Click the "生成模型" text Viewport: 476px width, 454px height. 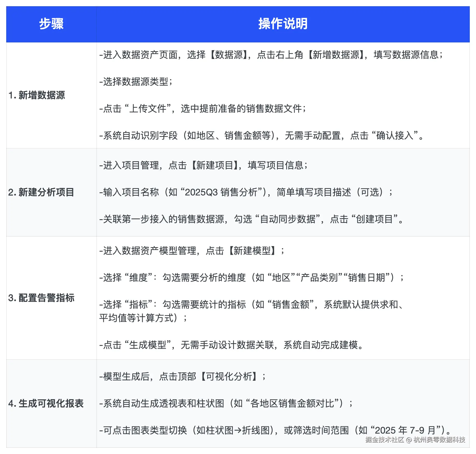click(148, 345)
